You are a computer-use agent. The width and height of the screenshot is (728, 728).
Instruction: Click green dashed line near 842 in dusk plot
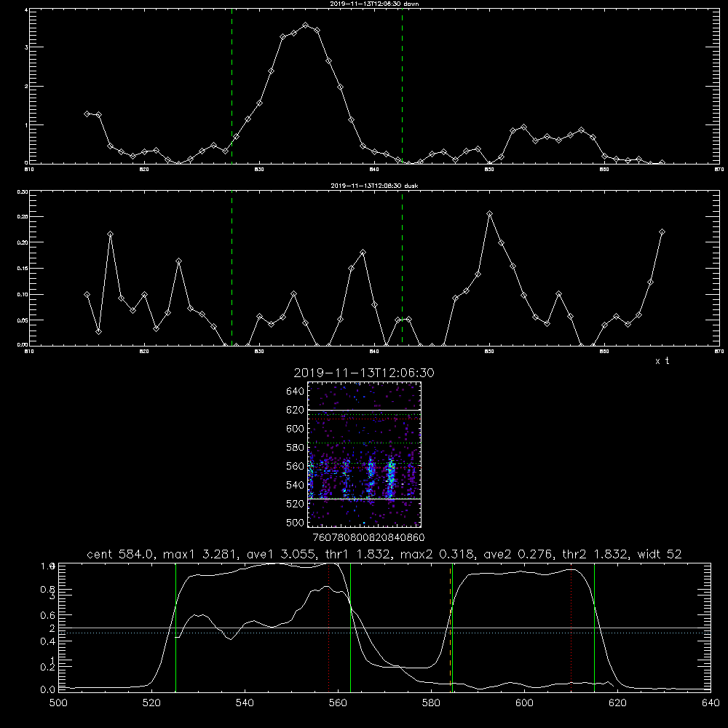[402, 268]
